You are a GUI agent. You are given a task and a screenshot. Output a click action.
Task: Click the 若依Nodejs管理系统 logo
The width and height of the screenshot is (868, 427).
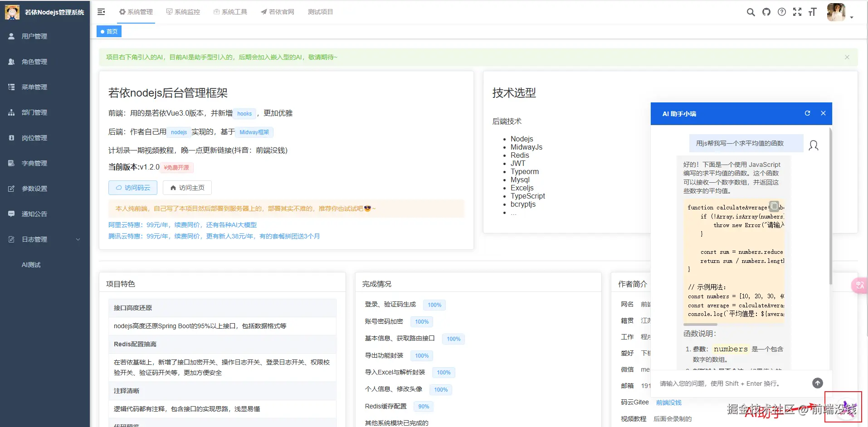(45, 12)
